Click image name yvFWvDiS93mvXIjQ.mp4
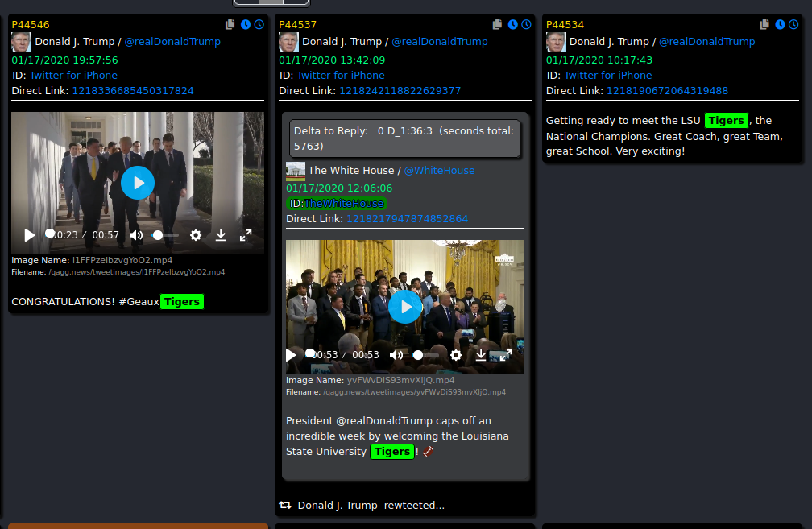 coord(401,380)
